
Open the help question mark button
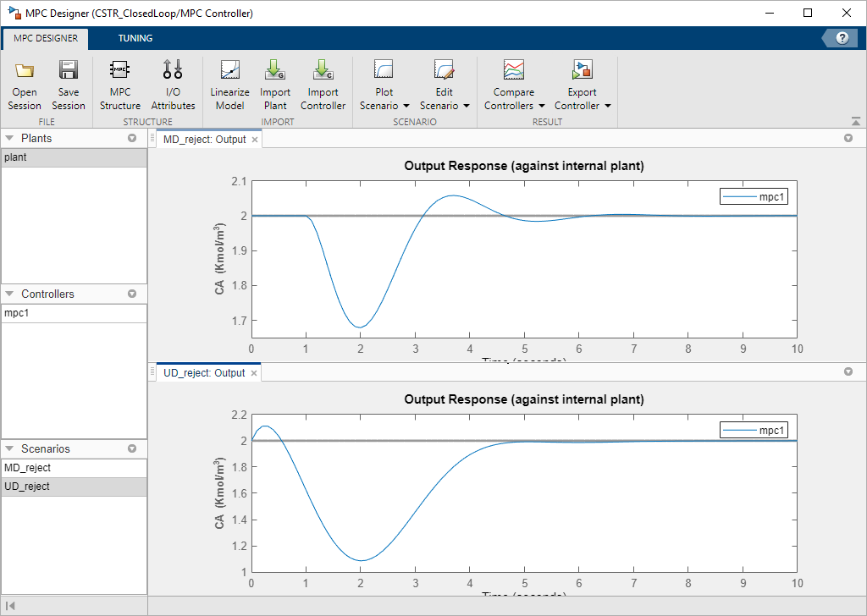point(842,38)
